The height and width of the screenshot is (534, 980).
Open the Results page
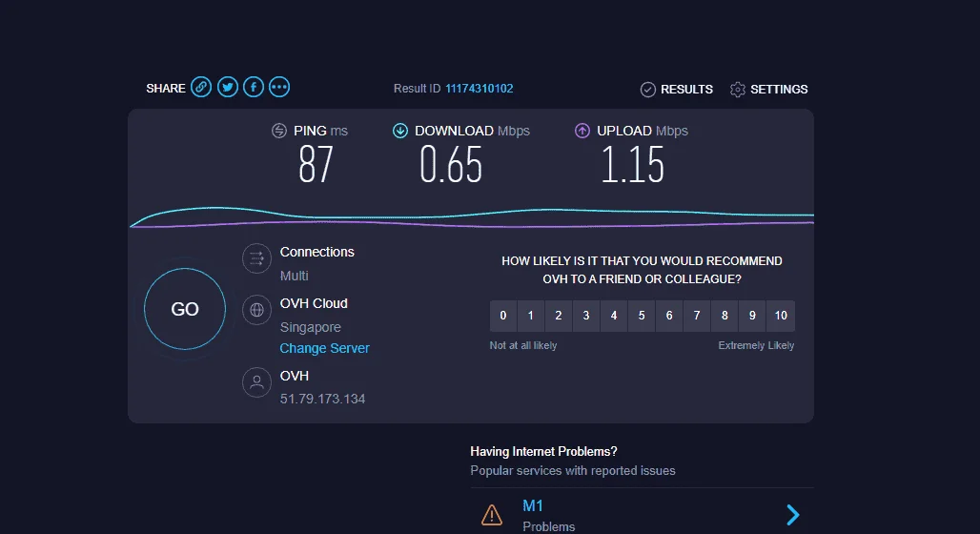(686, 90)
